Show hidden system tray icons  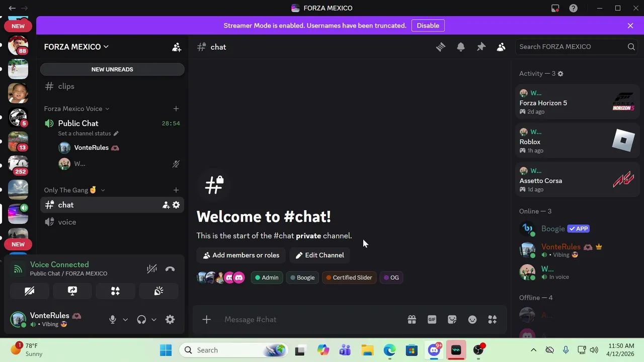(533, 350)
